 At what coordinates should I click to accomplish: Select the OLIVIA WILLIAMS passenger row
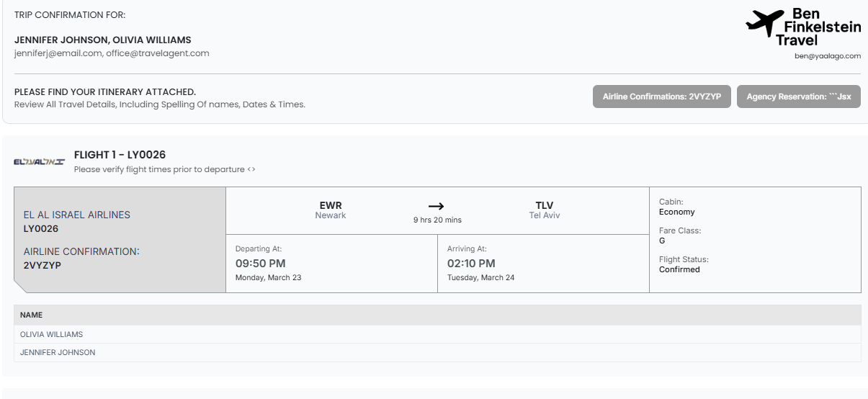(x=437, y=334)
